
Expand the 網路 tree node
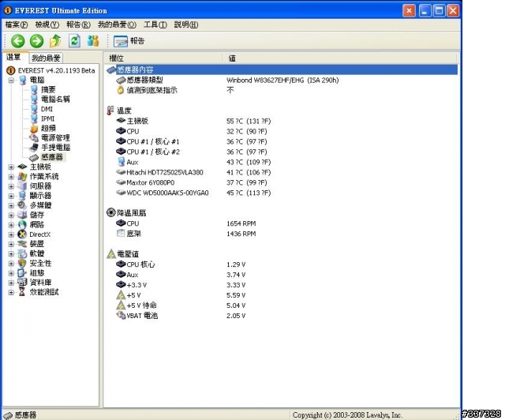point(11,225)
